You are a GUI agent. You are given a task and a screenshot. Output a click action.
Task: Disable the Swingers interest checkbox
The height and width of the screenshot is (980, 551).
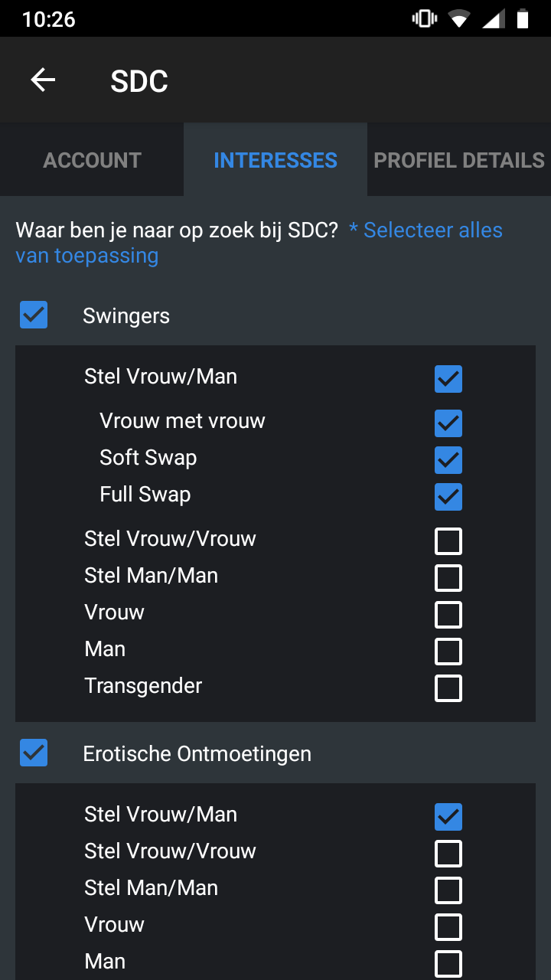(33, 315)
